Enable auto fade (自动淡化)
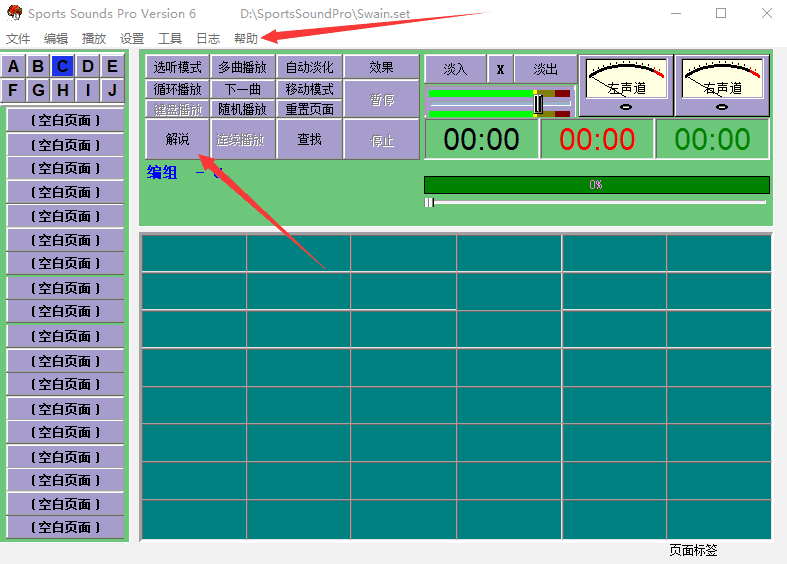The image size is (787, 564). (x=309, y=68)
